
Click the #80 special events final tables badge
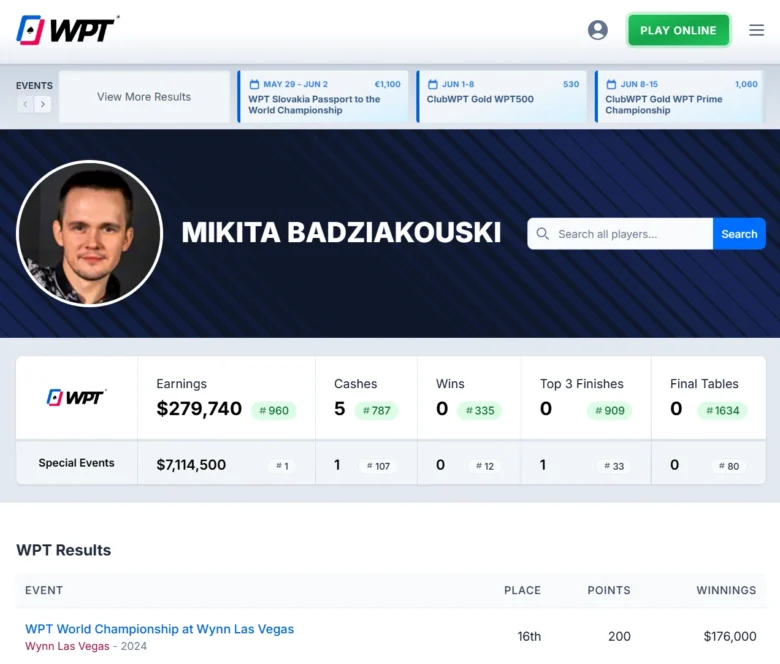coord(729,466)
